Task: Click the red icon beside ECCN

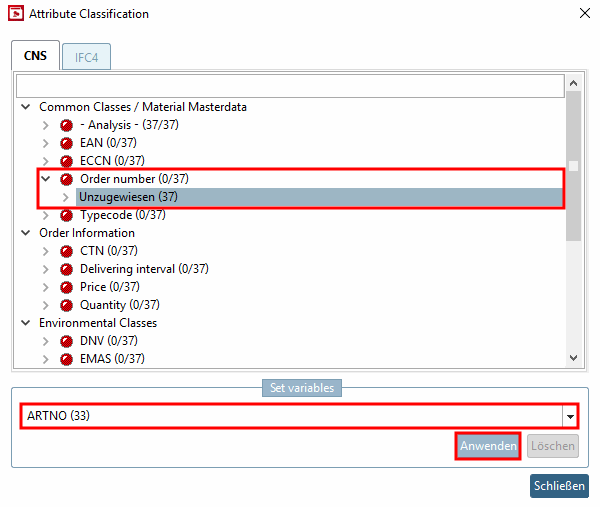Action: (x=67, y=161)
